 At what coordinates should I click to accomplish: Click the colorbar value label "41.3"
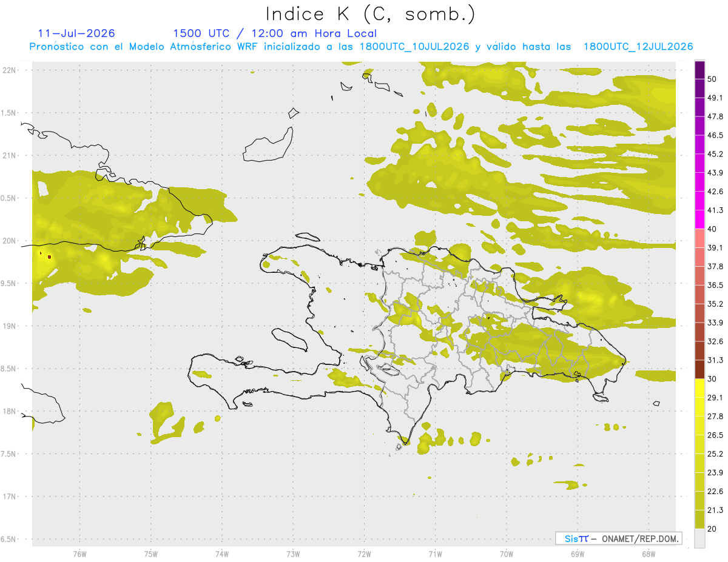(x=715, y=210)
